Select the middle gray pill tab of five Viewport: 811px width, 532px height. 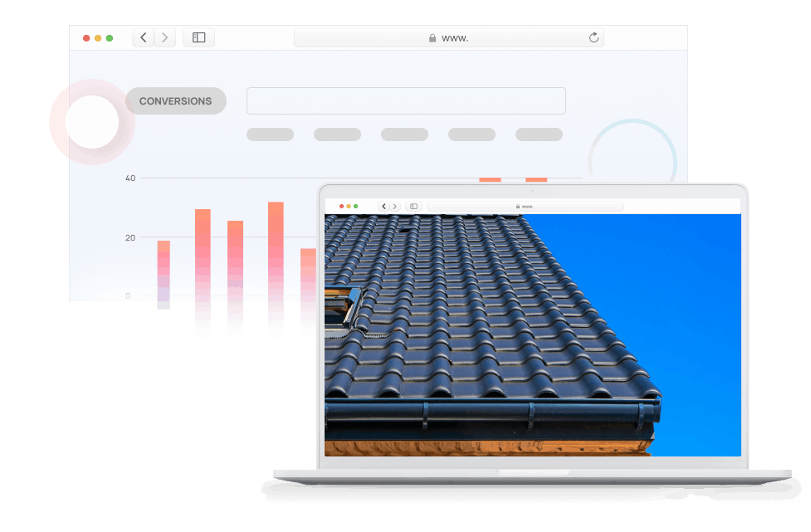click(404, 134)
